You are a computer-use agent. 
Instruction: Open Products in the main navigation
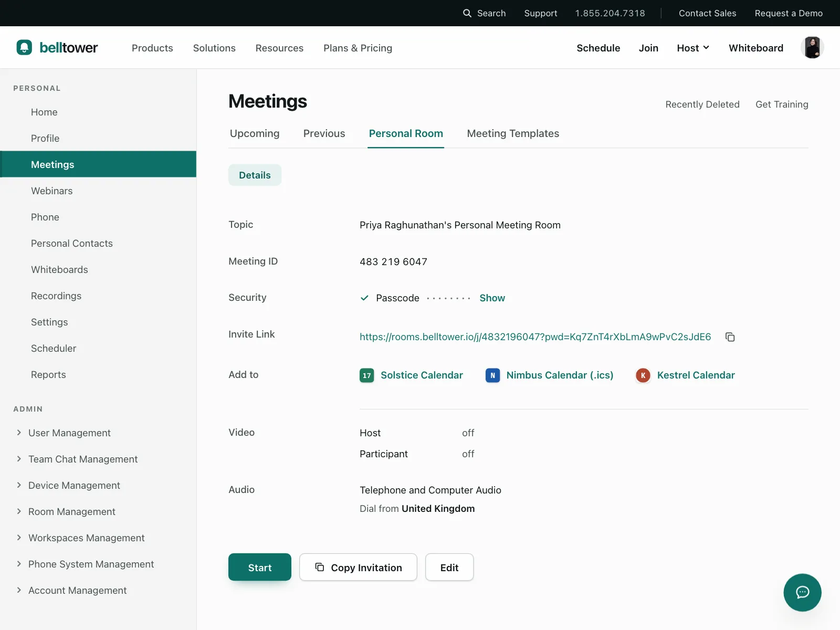point(152,48)
